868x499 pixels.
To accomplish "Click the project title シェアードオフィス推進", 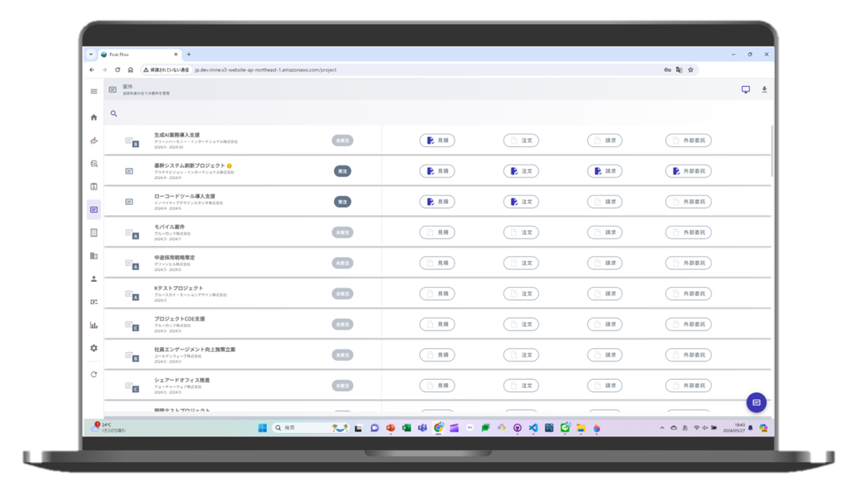I will point(181,380).
